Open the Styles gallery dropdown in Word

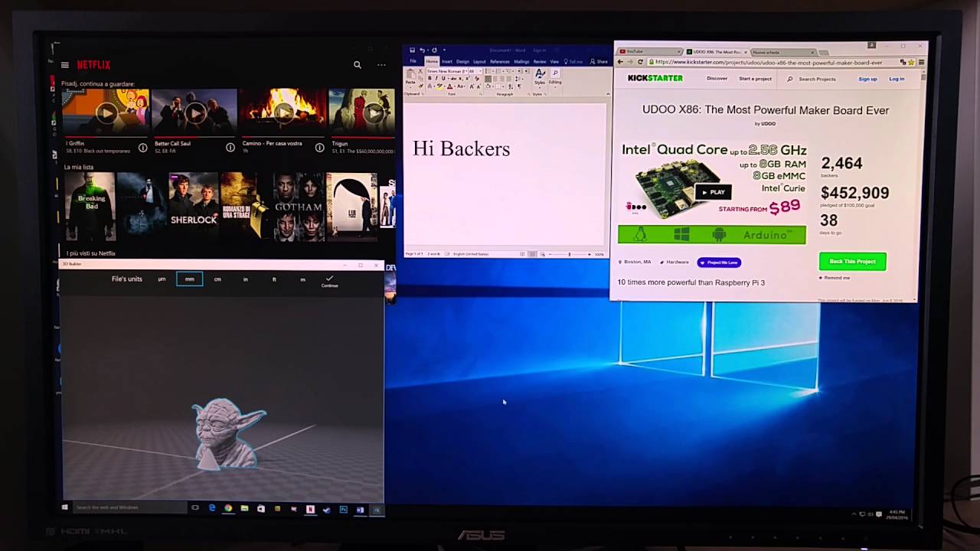click(x=540, y=77)
